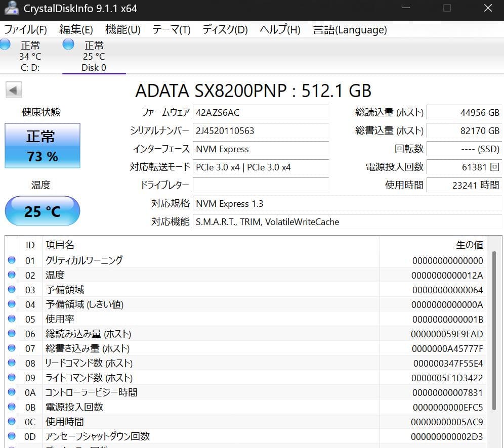The height and width of the screenshot is (448, 504).
Task: Click the 25 °C temperature button
Action: tap(43, 211)
